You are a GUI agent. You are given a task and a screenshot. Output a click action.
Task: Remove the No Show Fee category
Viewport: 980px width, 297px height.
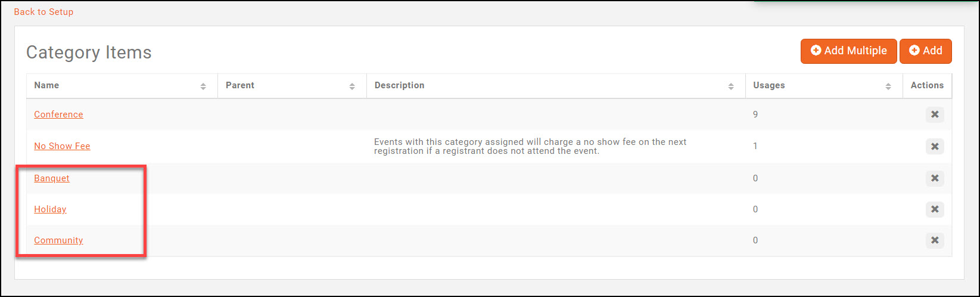click(934, 146)
